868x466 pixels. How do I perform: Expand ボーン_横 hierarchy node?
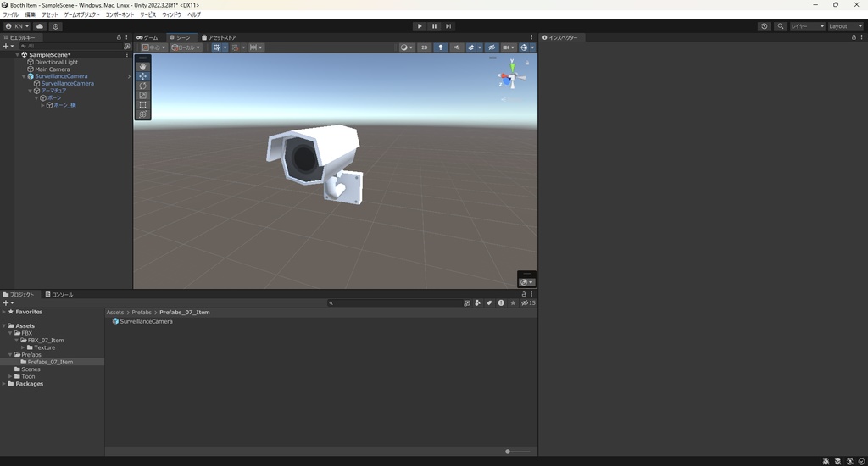42,105
